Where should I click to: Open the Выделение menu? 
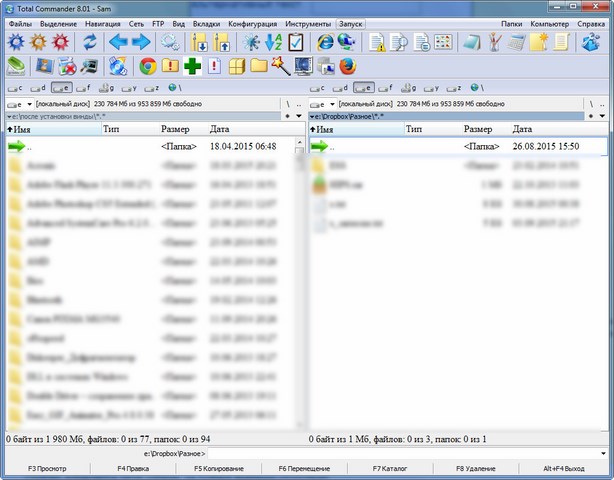(x=58, y=24)
